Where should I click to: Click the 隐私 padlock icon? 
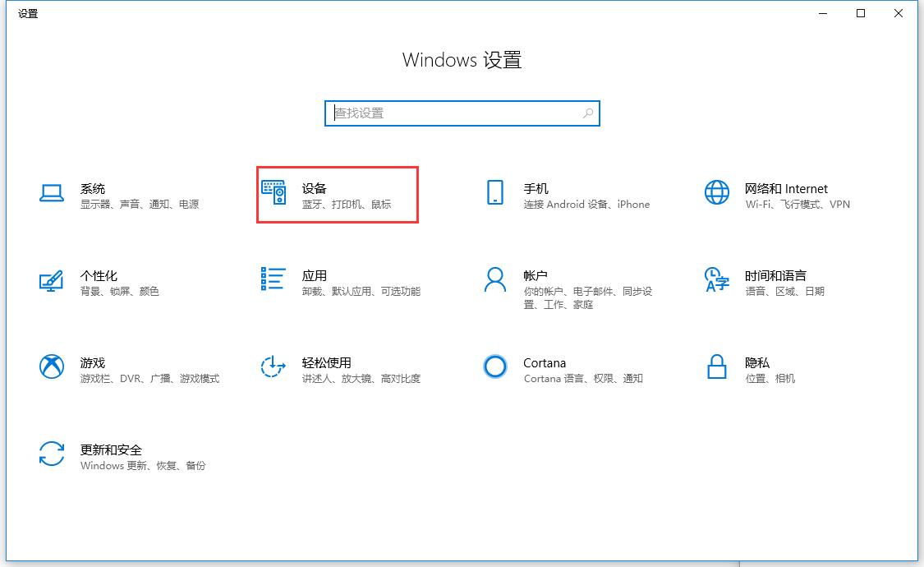coord(716,366)
